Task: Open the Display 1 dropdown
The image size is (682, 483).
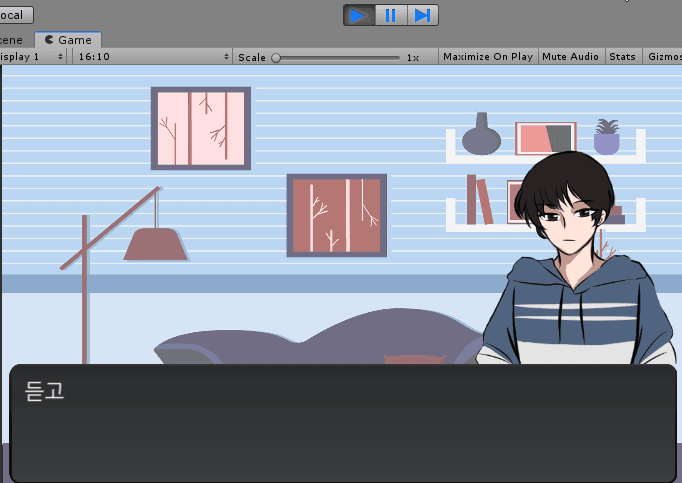Action: (x=32, y=57)
